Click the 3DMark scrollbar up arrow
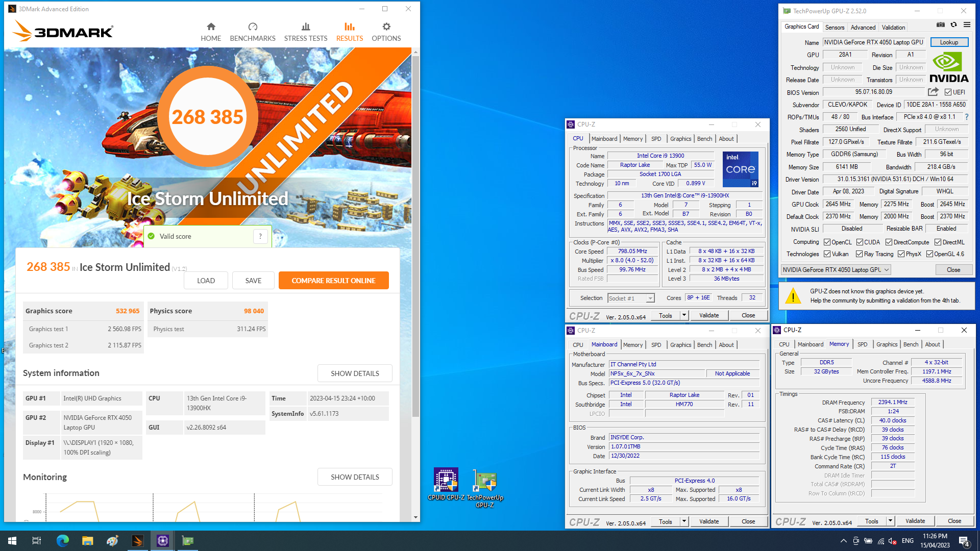 click(415, 52)
